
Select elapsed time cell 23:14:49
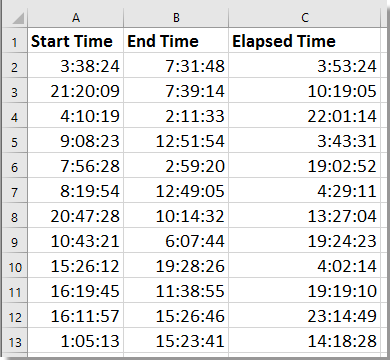(x=305, y=316)
